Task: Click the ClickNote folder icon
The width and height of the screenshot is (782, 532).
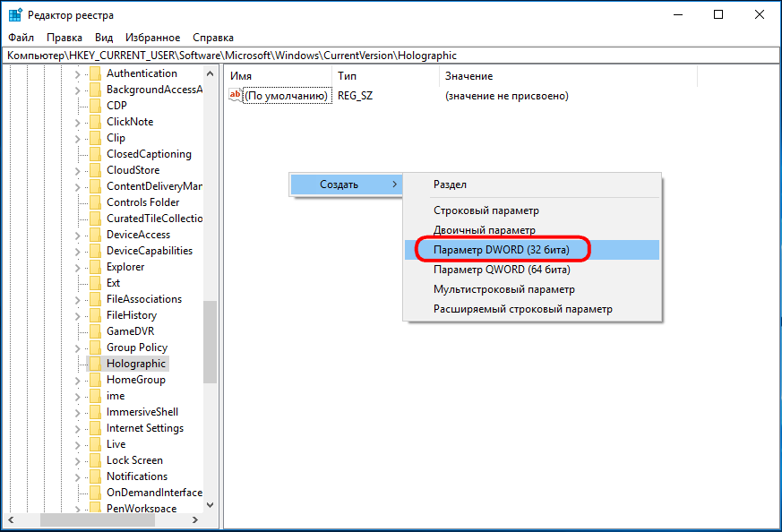Action: pos(95,122)
